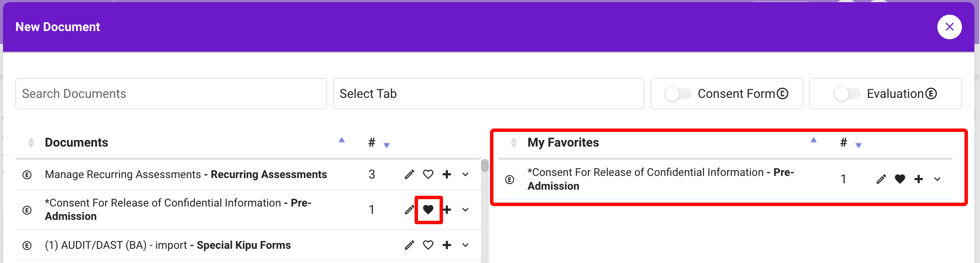Unfavorite Consent For Release in Documents list

point(428,210)
